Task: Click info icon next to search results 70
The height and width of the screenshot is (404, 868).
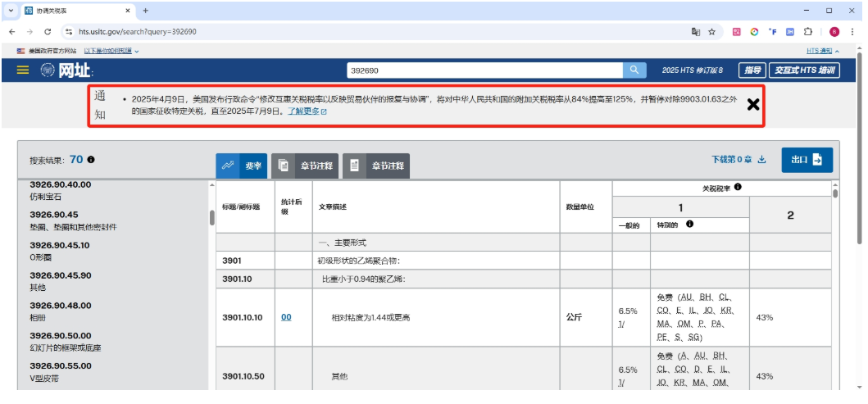Action: pyautogui.click(x=91, y=159)
